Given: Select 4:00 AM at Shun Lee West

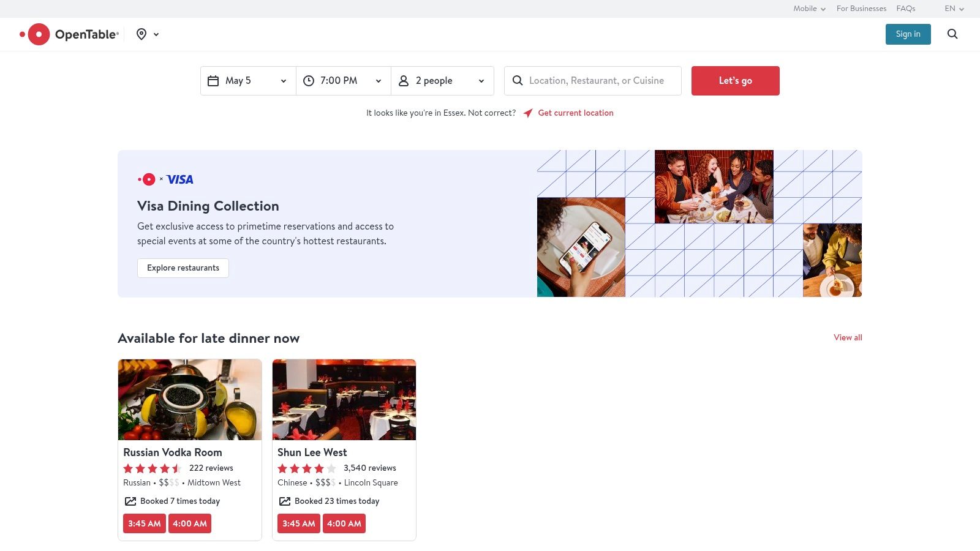Looking at the screenshot, I should [x=344, y=523].
